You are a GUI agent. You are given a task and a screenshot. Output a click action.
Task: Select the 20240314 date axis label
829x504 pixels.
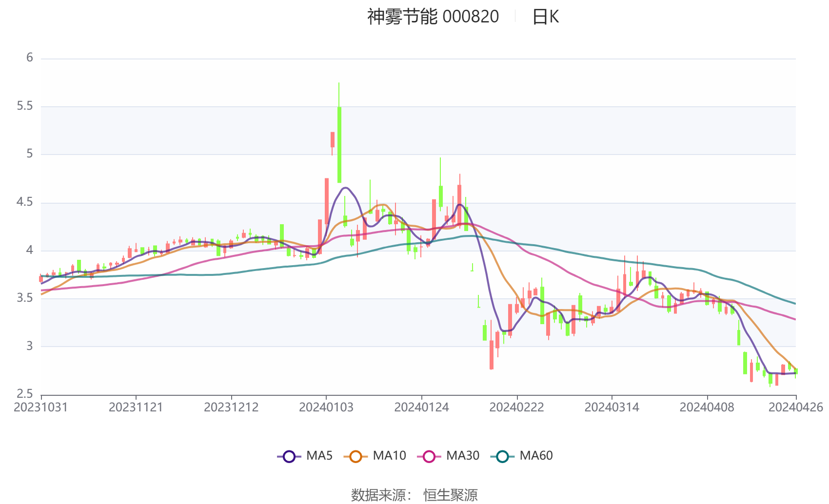[612, 407]
